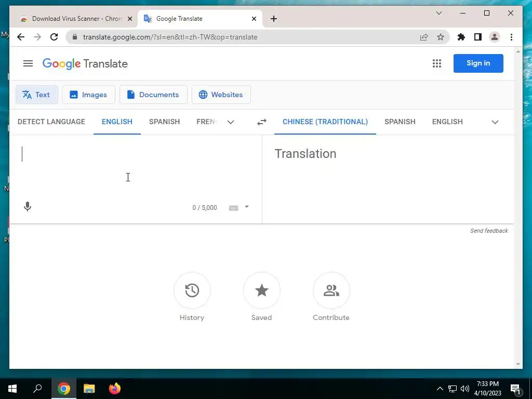Open Windows taskbar search
This screenshot has height=399, width=532.
tap(37, 389)
